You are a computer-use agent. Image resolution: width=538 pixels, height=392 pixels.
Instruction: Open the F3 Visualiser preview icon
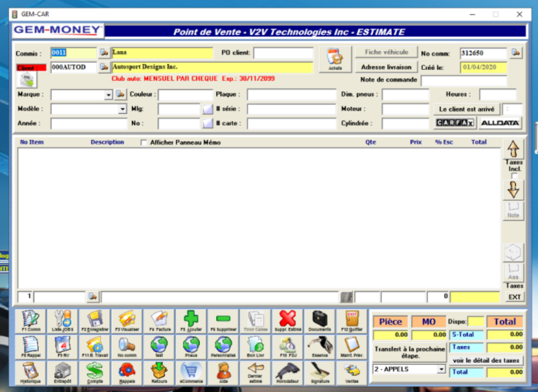click(127, 321)
